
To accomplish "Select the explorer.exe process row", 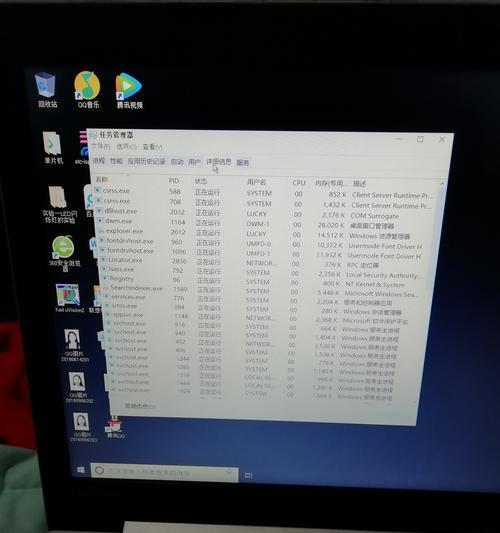I will (264, 234).
